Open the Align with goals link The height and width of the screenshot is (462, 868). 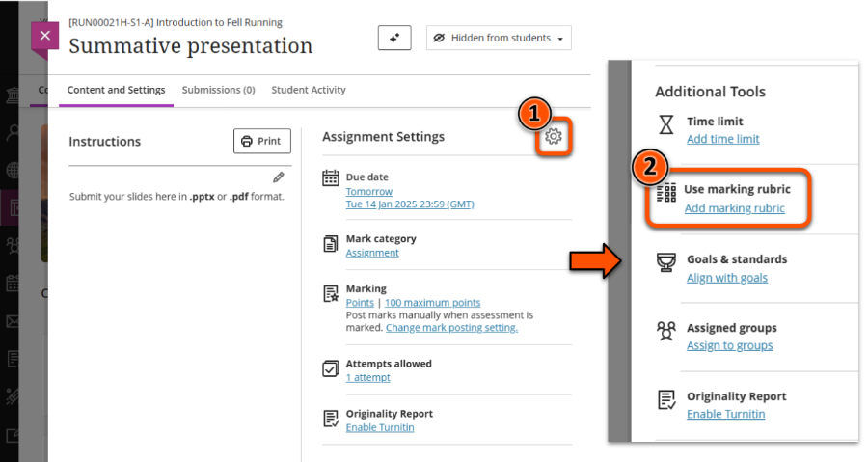tap(726, 278)
